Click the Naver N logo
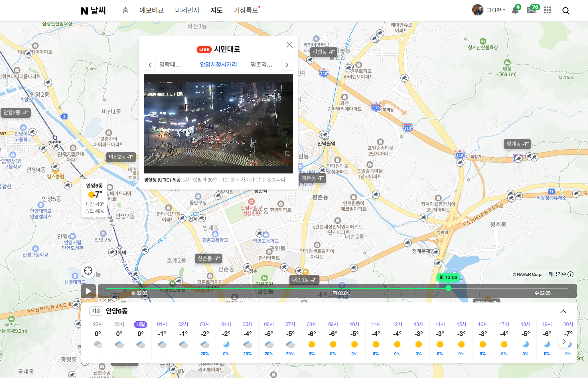This screenshot has width=588, height=378. click(84, 11)
